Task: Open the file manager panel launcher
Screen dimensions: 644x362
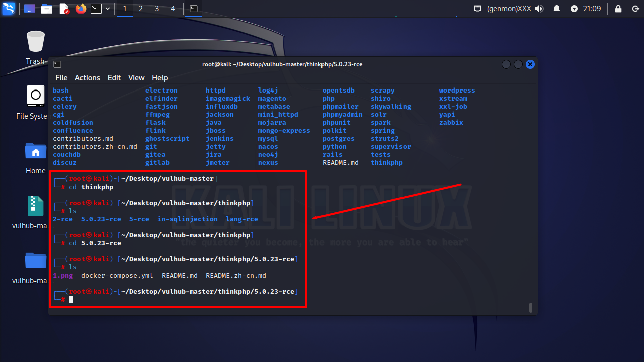Action: (x=47, y=9)
